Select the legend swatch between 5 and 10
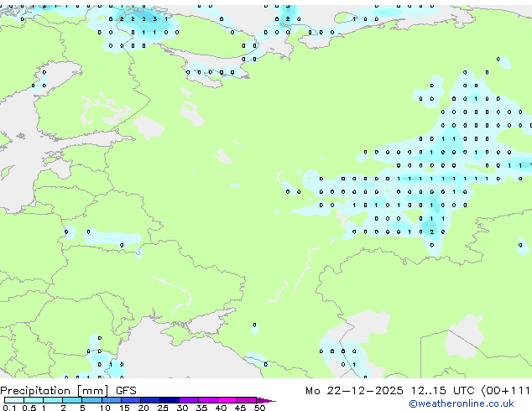The image size is (532, 411). click(91, 400)
